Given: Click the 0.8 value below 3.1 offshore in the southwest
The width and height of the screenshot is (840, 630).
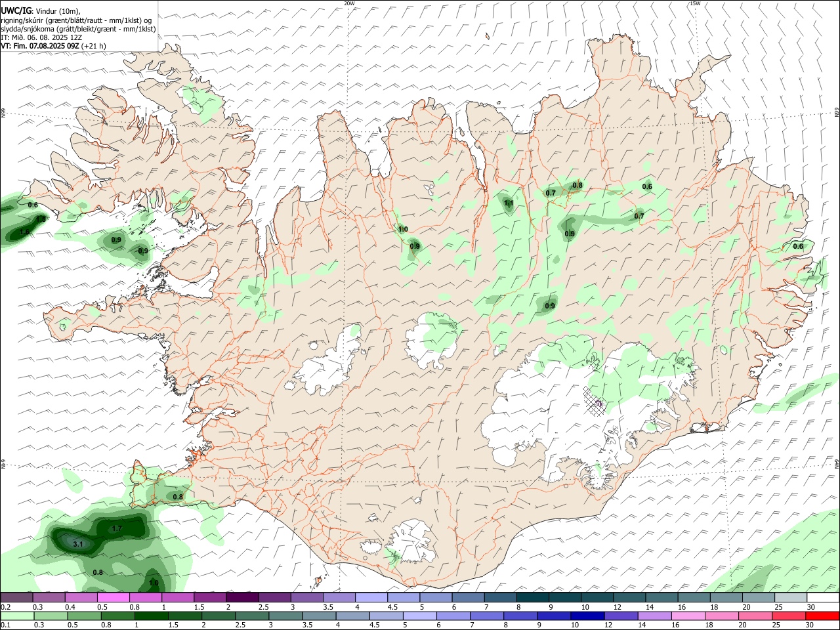Looking at the screenshot, I should click(x=98, y=572).
